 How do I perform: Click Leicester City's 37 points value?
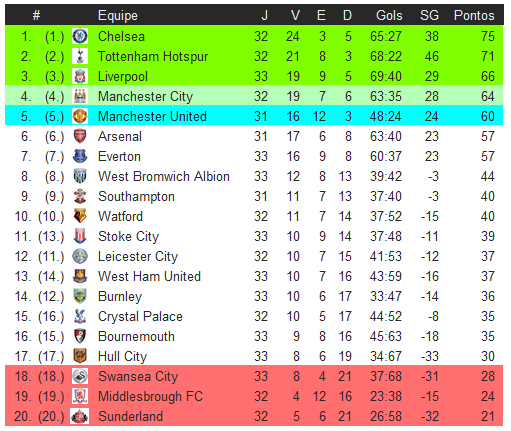(x=488, y=256)
